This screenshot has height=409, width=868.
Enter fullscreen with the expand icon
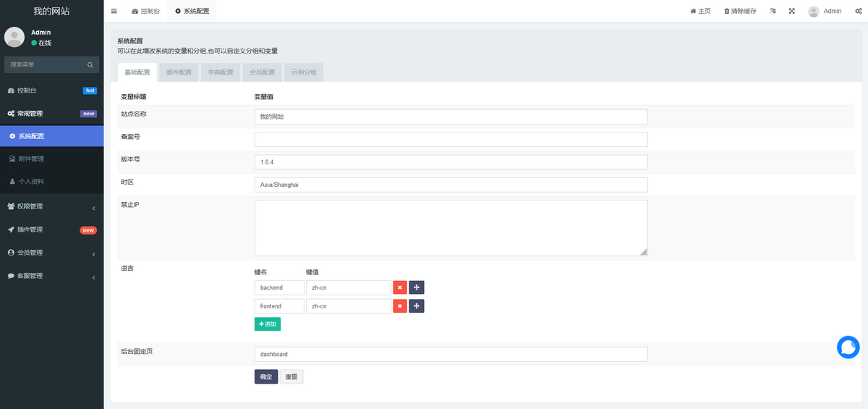pyautogui.click(x=791, y=11)
